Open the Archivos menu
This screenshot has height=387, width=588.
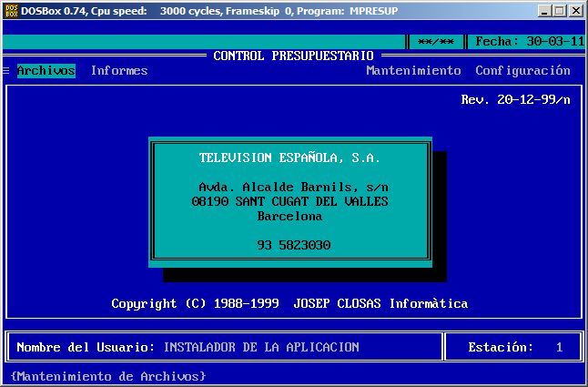tap(46, 71)
